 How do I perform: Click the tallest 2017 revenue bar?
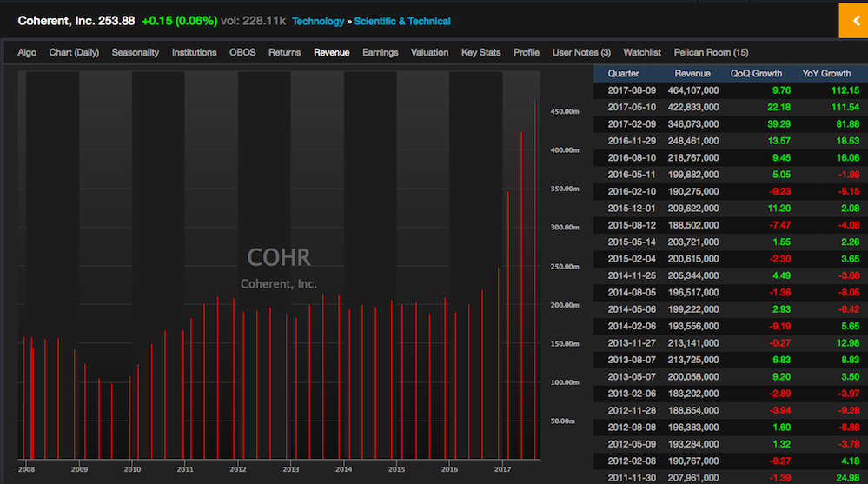pos(534,280)
